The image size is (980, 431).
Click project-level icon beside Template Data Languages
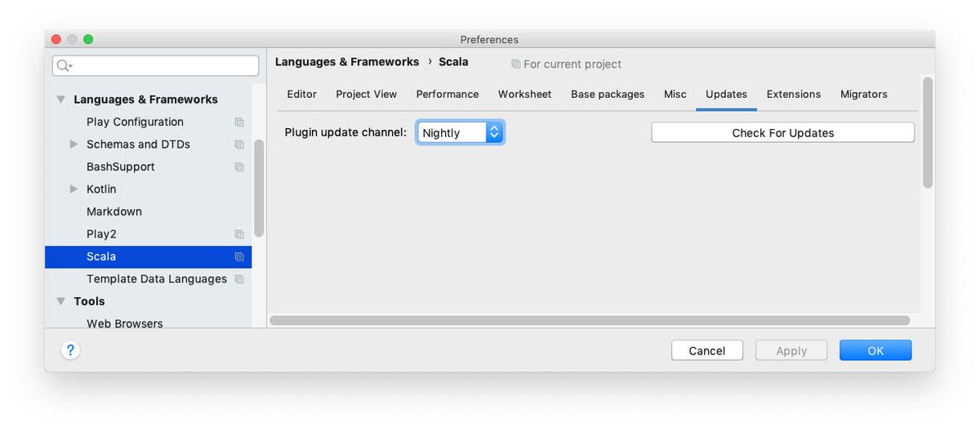(239, 279)
